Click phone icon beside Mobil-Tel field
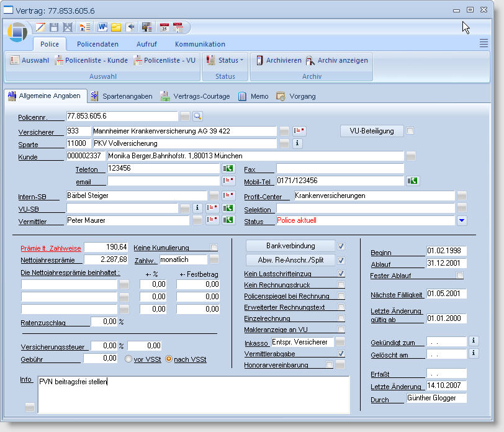Viewport: 504px width, 432px height. [x=412, y=181]
